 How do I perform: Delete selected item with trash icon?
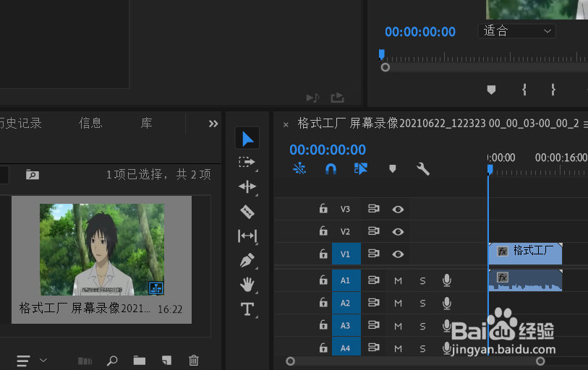194,361
